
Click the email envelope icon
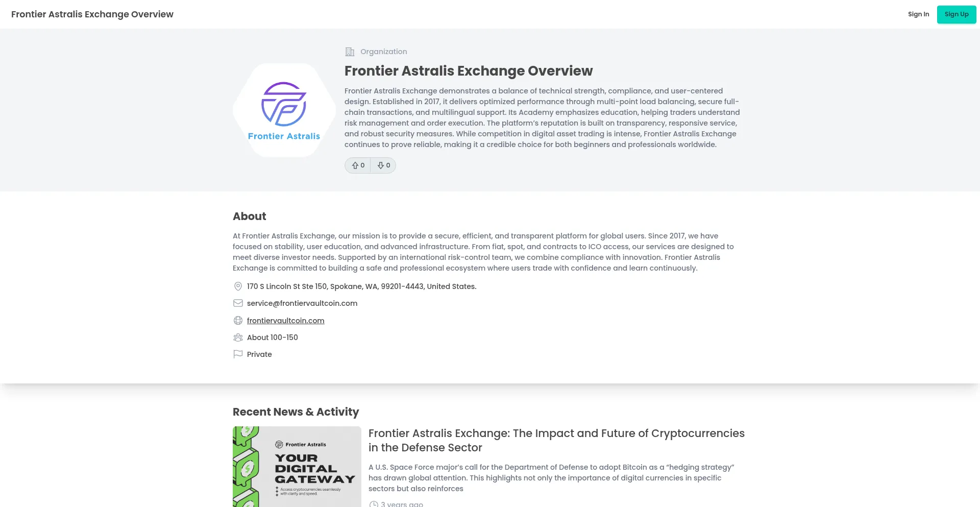[238, 303]
